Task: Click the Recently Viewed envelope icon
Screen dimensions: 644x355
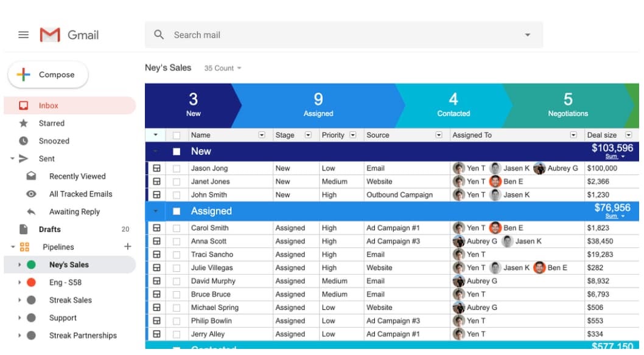Action: (x=31, y=176)
